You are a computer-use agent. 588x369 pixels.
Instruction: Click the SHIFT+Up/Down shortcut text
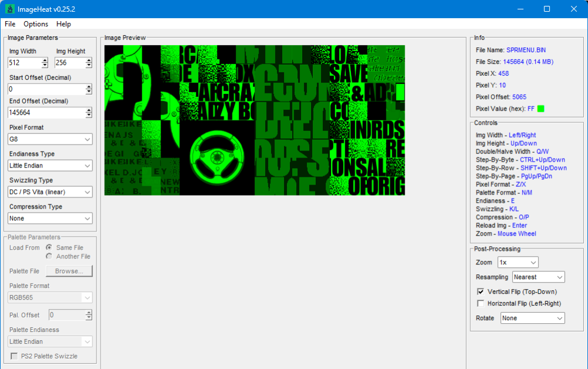(x=543, y=168)
